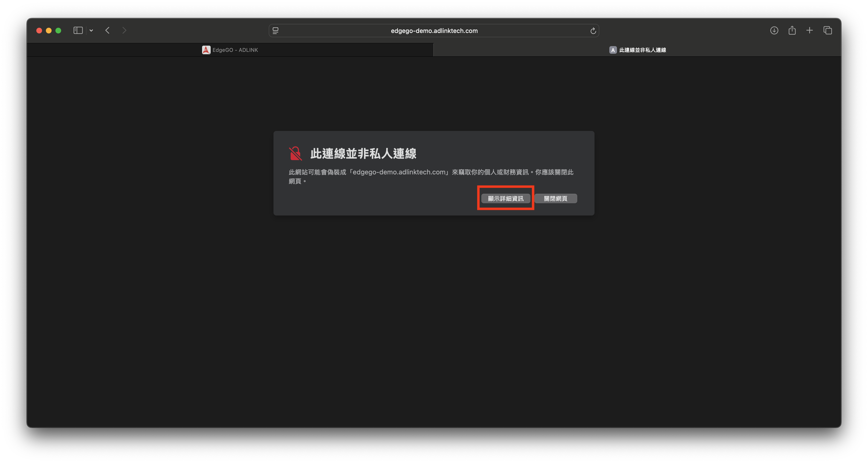Show the downloads icon
Screen dimensions: 868x463
[774, 31]
